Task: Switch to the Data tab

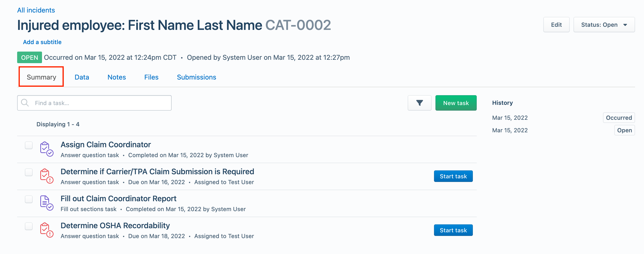Action: (82, 77)
